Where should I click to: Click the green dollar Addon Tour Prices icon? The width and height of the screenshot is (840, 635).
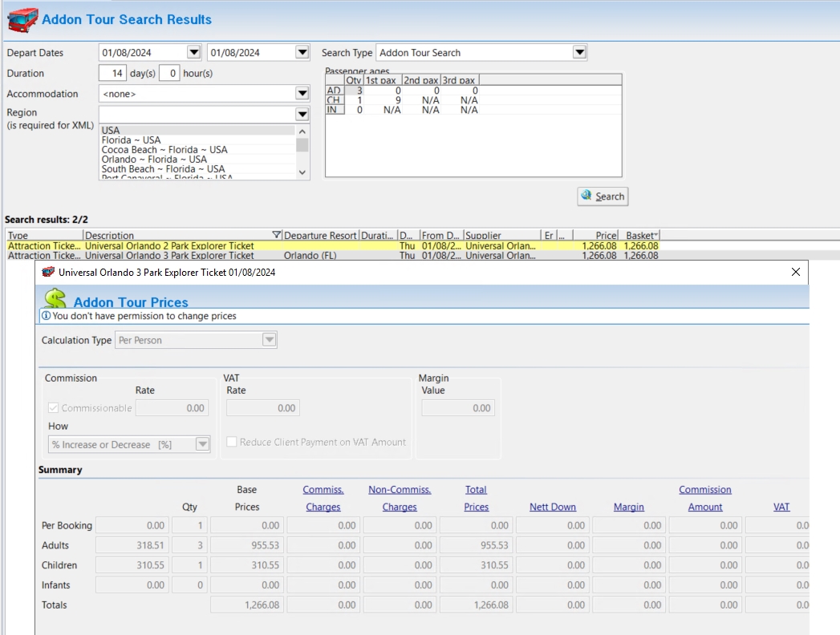point(55,299)
